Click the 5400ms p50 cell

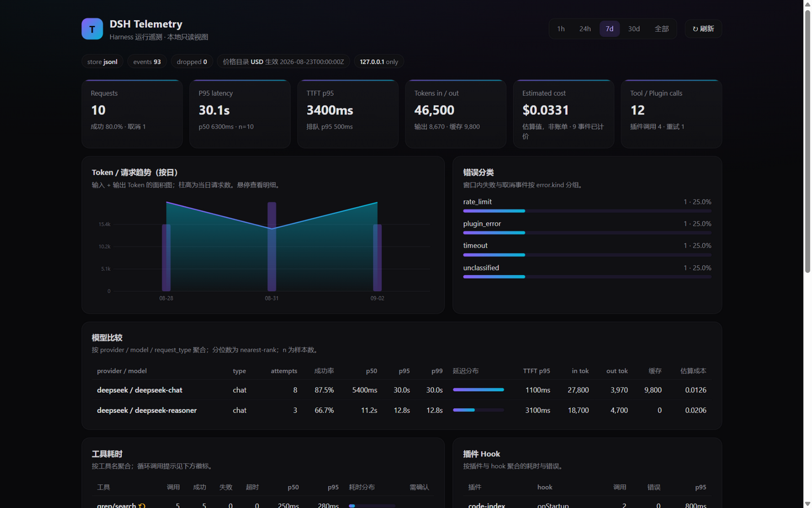[365, 390]
